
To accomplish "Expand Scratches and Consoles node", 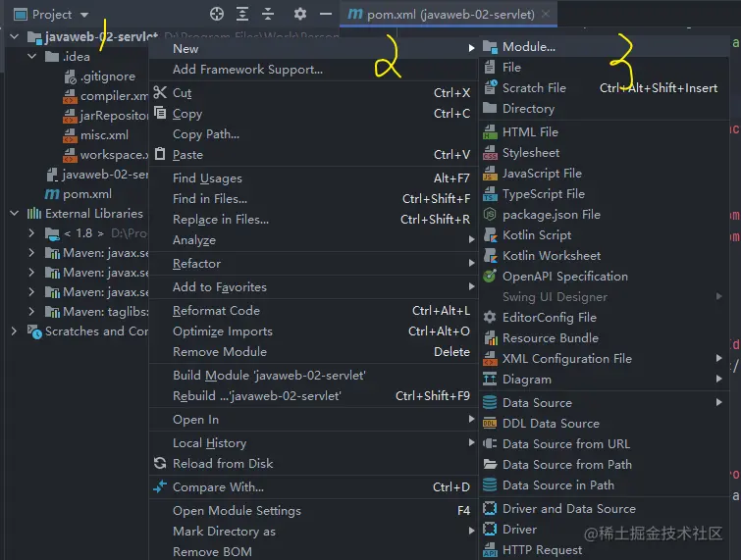I will click(14, 331).
